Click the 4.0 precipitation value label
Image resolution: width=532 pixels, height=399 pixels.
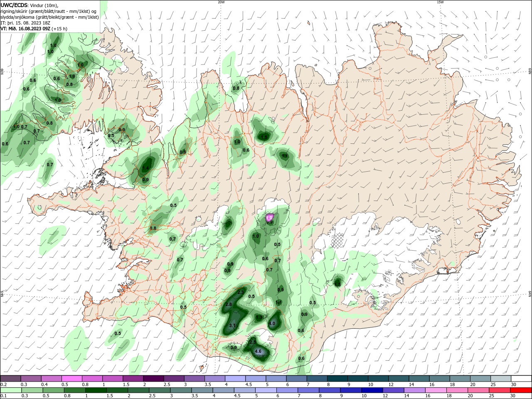pyautogui.click(x=272, y=323)
